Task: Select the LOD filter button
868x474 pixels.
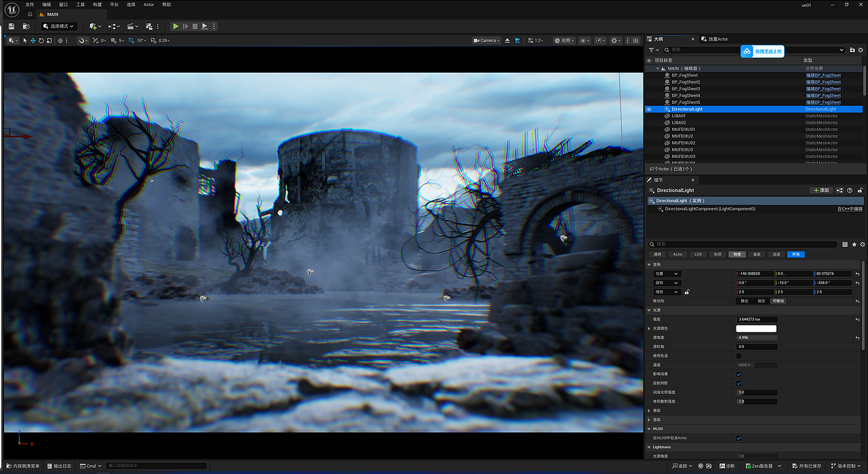Action: (x=698, y=254)
